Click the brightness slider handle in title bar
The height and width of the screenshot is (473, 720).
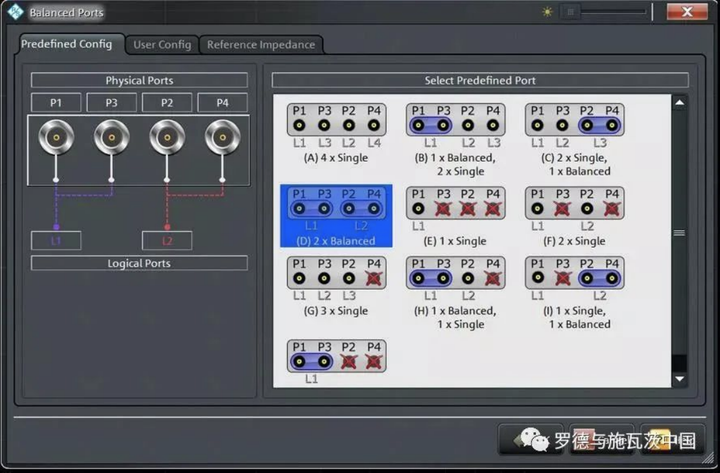click(572, 12)
